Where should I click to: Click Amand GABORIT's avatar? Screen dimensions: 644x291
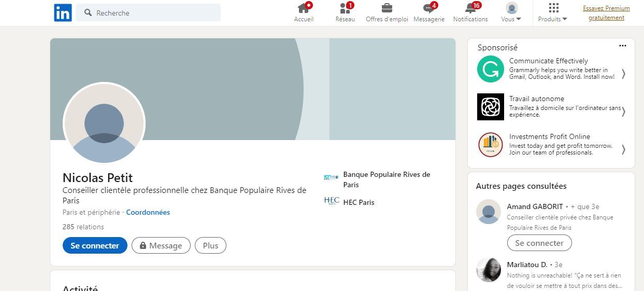pyautogui.click(x=489, y=212)
